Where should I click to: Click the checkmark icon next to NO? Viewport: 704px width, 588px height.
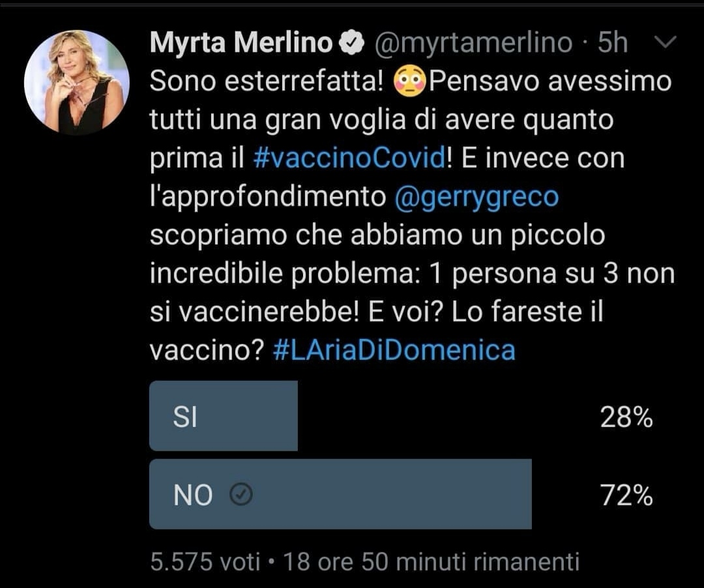pyautogui.click(x=241, y=496)
